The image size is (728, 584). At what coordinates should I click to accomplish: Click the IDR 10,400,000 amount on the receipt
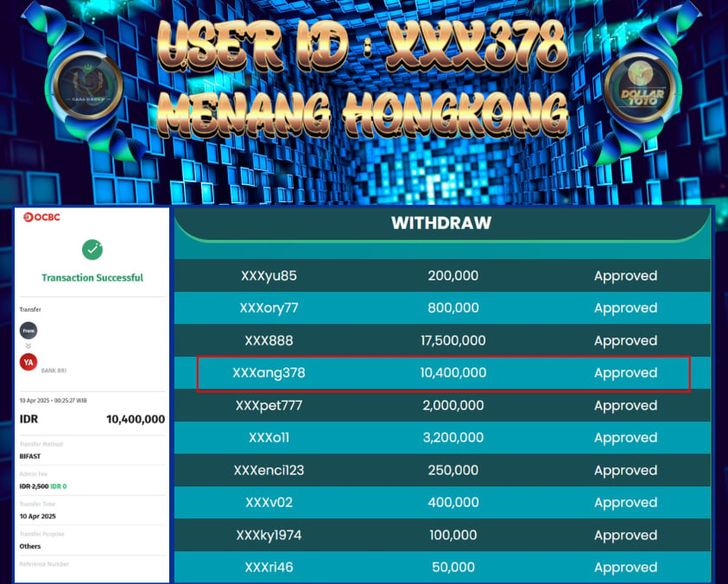point(135,419)
